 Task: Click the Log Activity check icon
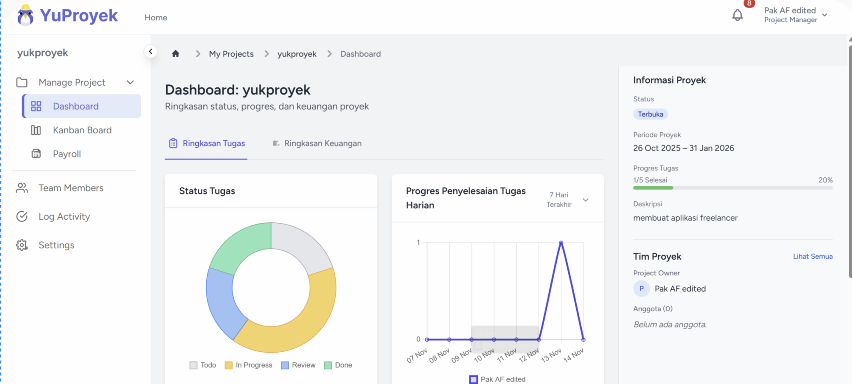[22, 217]
